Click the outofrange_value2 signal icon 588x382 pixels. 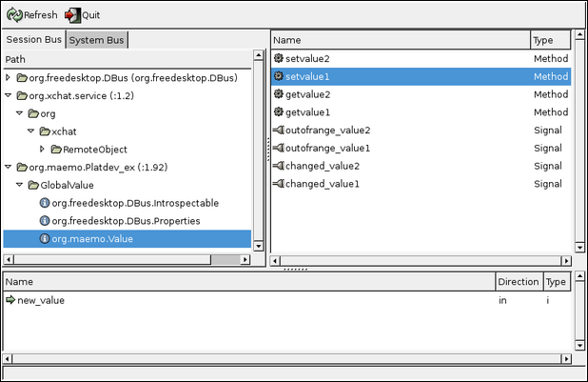278,131
